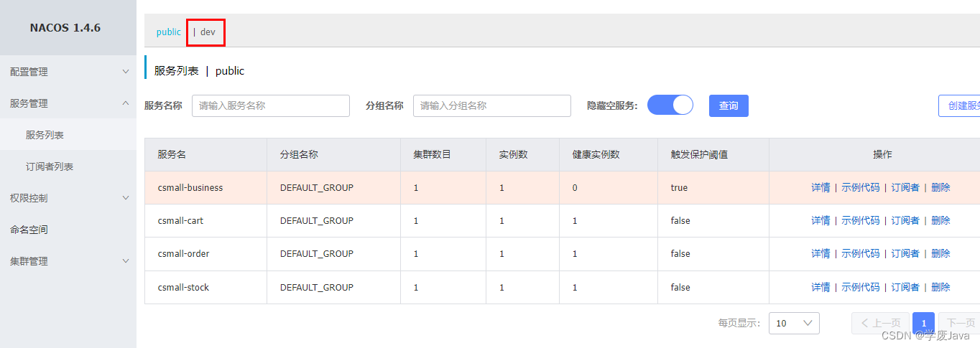Click 删除 for csmall-stock
Screen dimensions: 980x348
(x=940, y=287)
